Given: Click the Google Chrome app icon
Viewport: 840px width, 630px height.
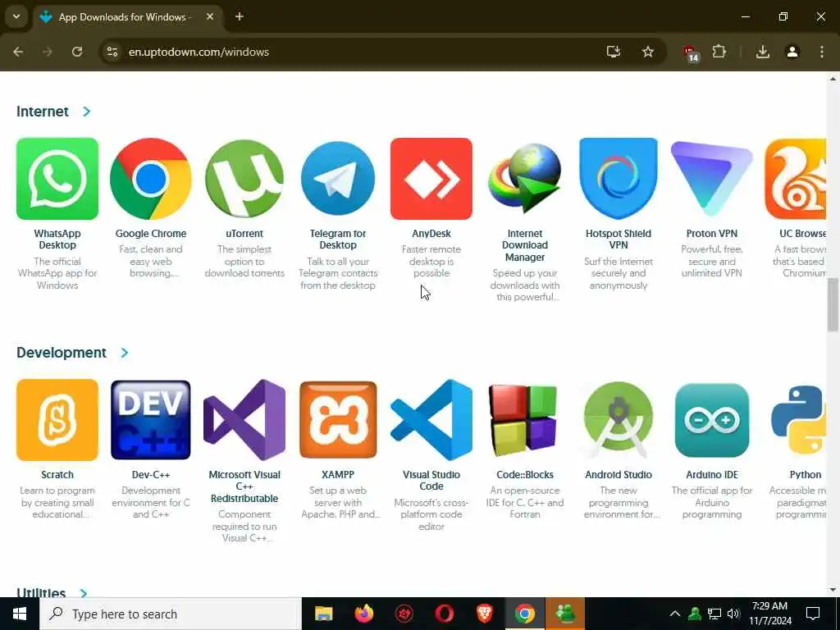Looking at the screenshot, I should (x=151, y=178).
